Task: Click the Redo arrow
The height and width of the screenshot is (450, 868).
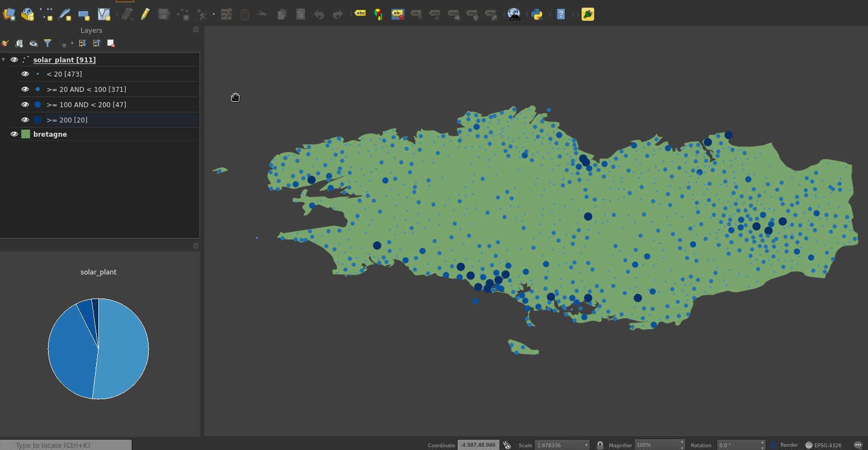Action: tap(338, 14)
